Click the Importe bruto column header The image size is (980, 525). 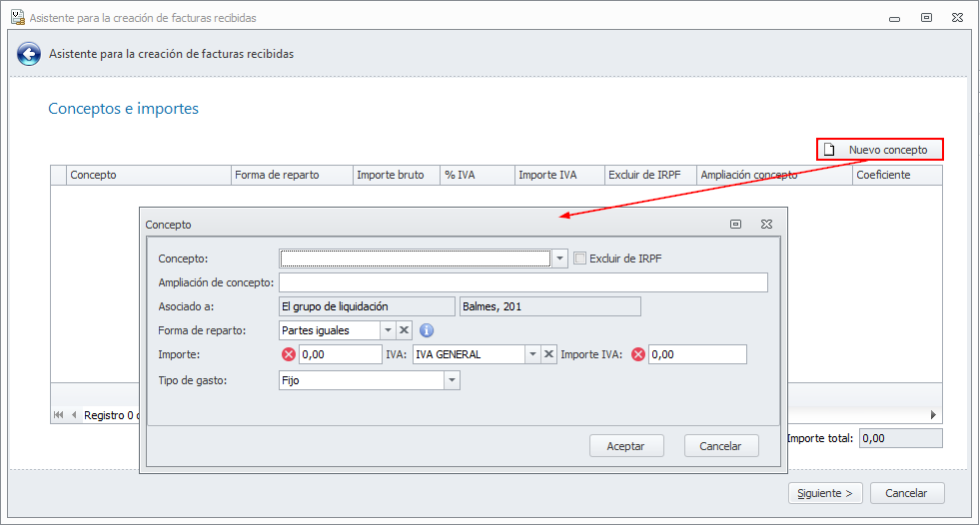click(397, 176)
